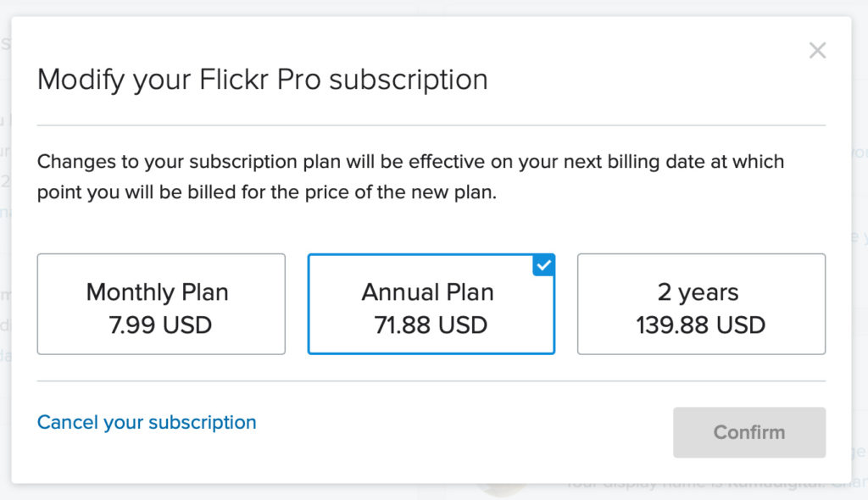This screenshot has height=500, width=868.
Task: Click the Modify your Flickr Pro subscription heading
Action: click(x=263, y=80)
